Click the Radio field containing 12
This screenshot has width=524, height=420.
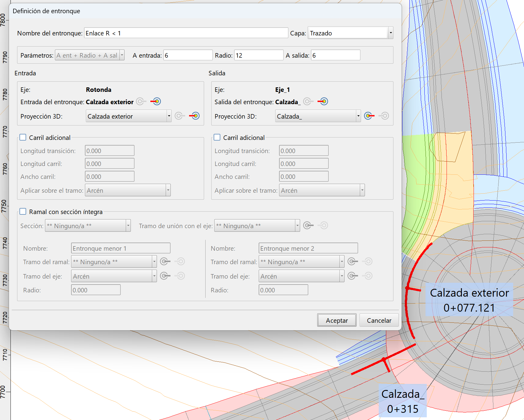pyautogui.click(x=258, y=55)
